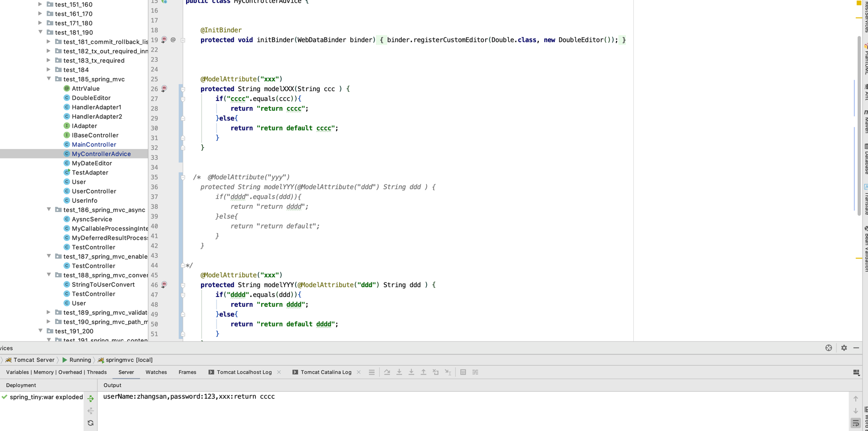
Task: Open the Tomcat Catalina Log tab
Action: coord(326,372)
